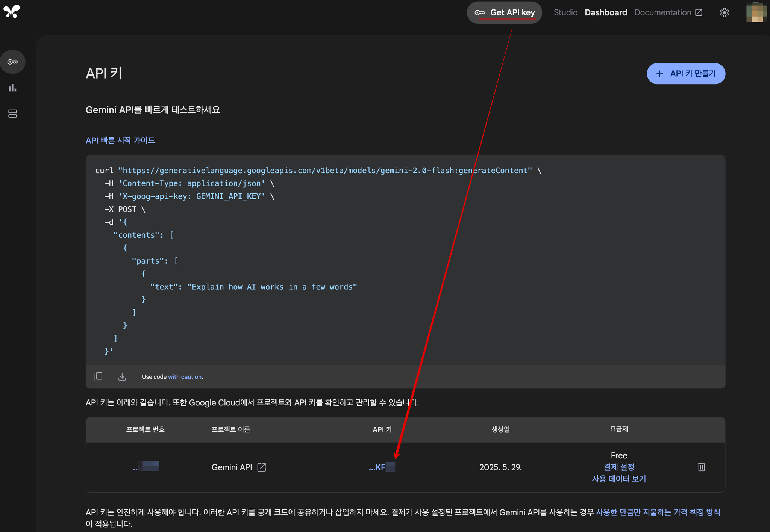Screen dimensions: 770x532
Task: Click the 'API 키 만들기' button
Action: [x=686, y=74]
